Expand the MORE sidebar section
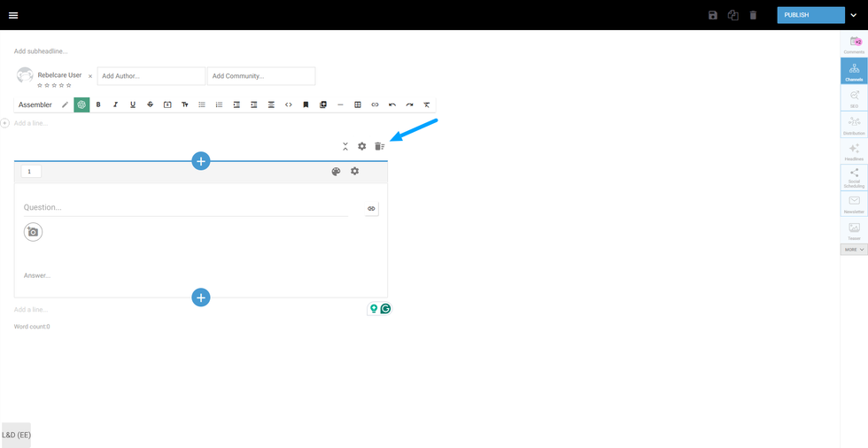Image resolution: width=868 pixels, height=448 pixels. click(x=854, y=250)
